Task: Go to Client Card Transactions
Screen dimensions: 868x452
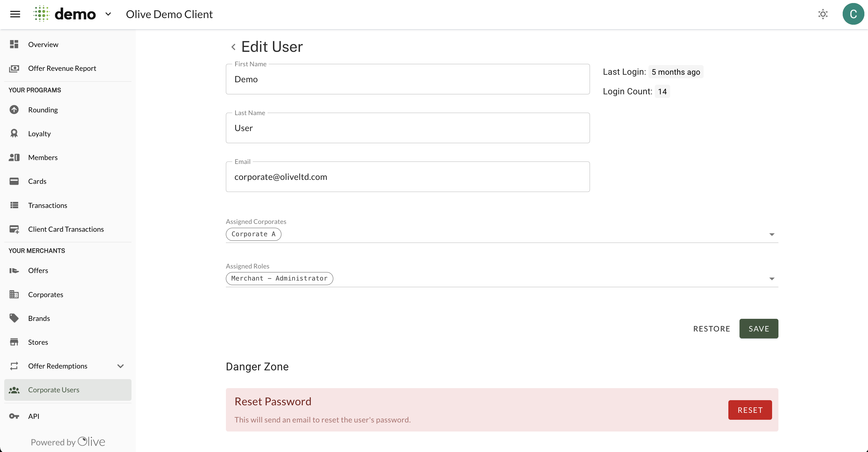Action: (x=68, y=229)
